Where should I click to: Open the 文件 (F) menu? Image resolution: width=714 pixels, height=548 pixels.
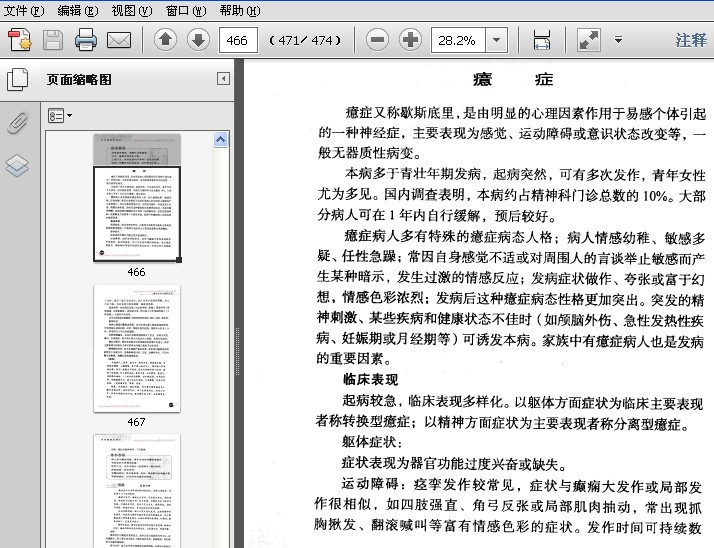[24, 10]
